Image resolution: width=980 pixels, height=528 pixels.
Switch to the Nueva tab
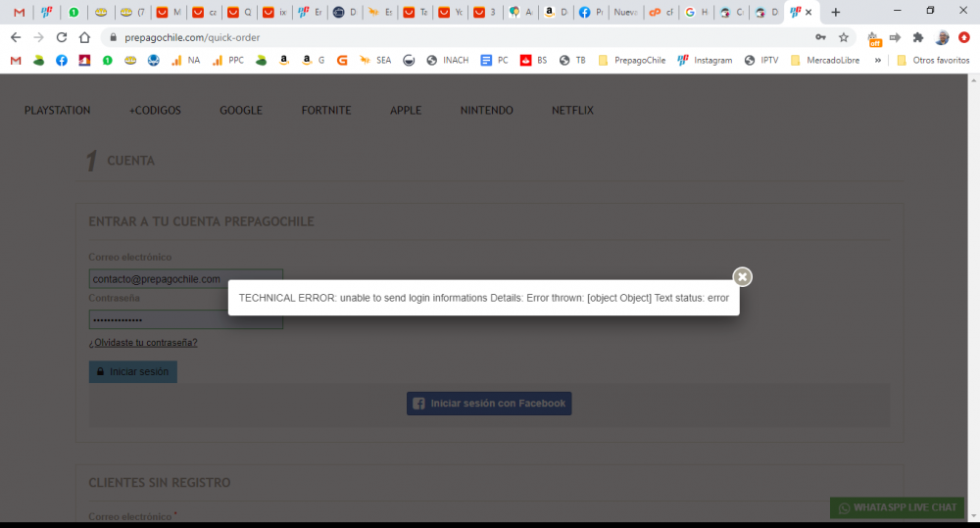pos(625,12)
